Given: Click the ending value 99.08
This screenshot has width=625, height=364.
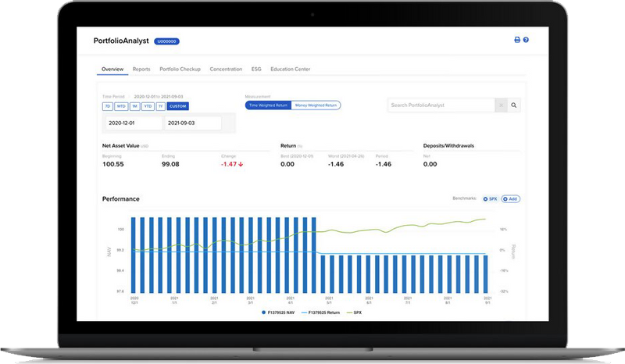Looking at the screenshot, I should (170, 164).
